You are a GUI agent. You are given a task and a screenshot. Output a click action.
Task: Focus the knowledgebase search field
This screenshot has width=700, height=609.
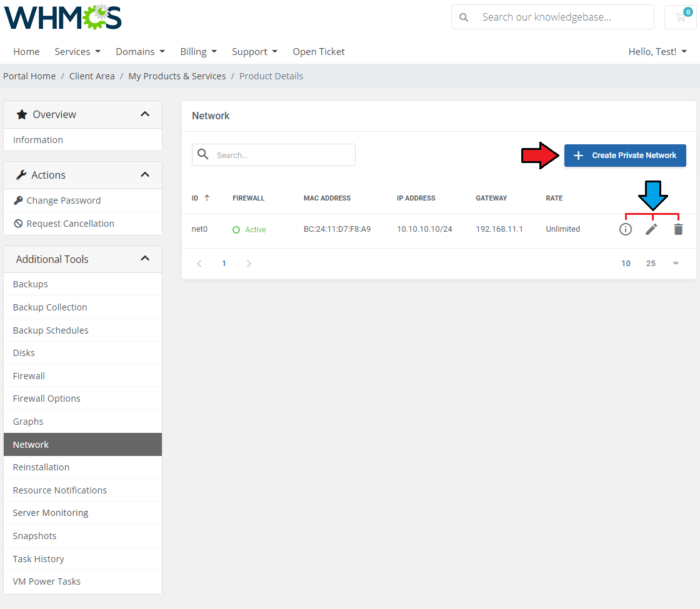(x=552, y=17)
